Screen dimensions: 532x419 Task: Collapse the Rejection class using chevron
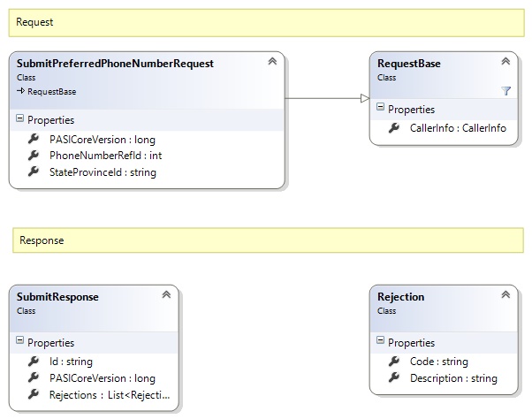pyautogui.click(x=505, y=296)
